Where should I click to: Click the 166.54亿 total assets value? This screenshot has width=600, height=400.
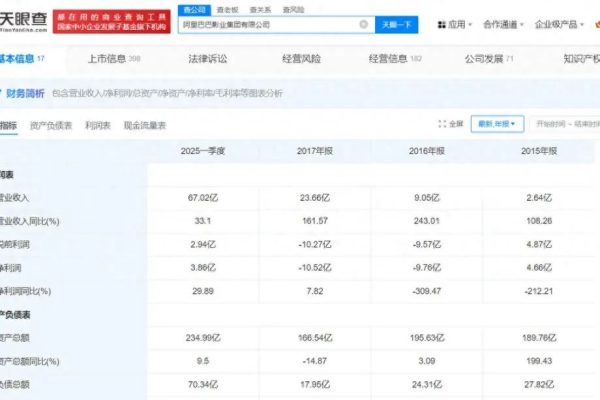(x=315, y=338)
